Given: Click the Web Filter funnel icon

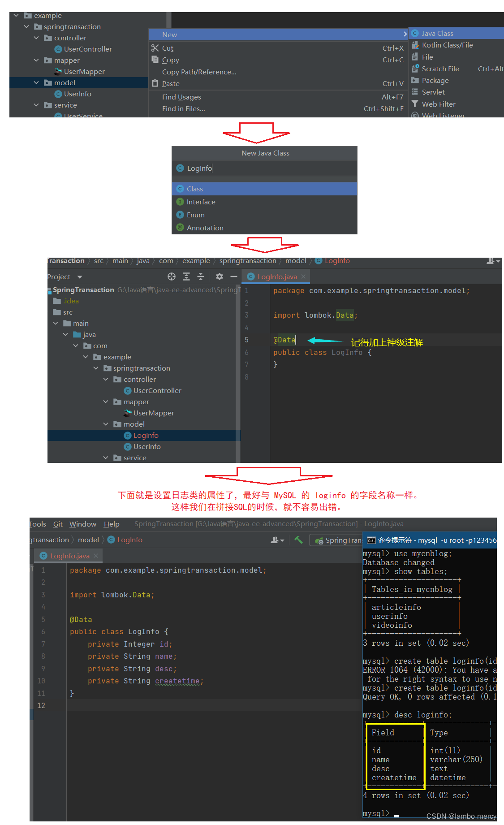Looking at the screenshot, I should (x=415, y=104).
